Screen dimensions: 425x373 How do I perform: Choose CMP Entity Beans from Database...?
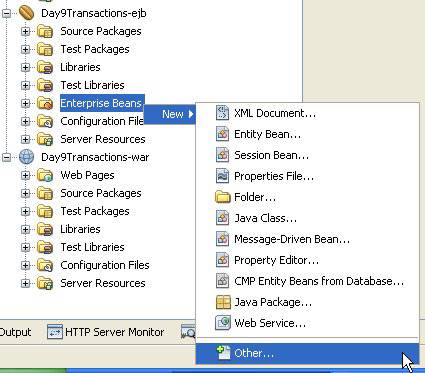tap(307, 281)
